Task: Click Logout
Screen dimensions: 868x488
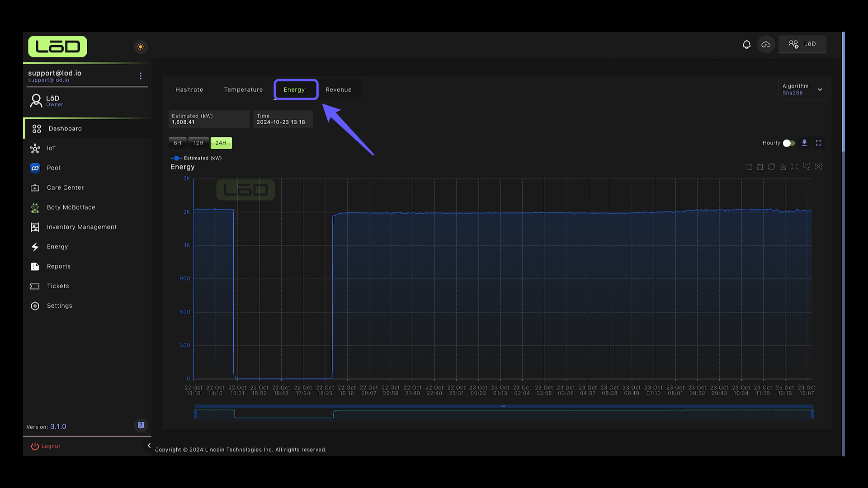Action: pos(46,446)
